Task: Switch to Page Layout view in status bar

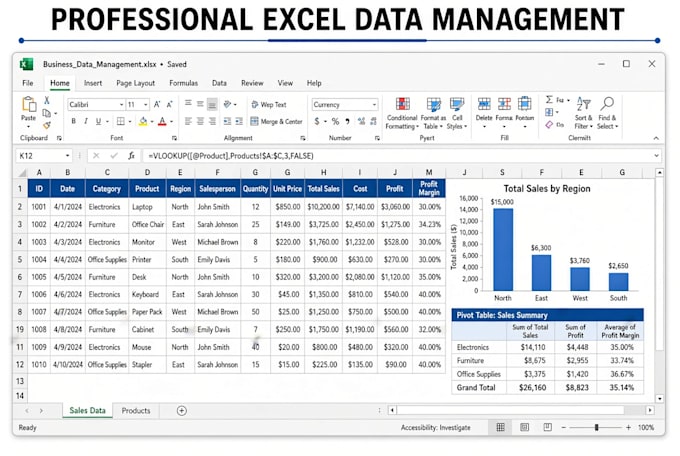Action: (x=524, y=427)
